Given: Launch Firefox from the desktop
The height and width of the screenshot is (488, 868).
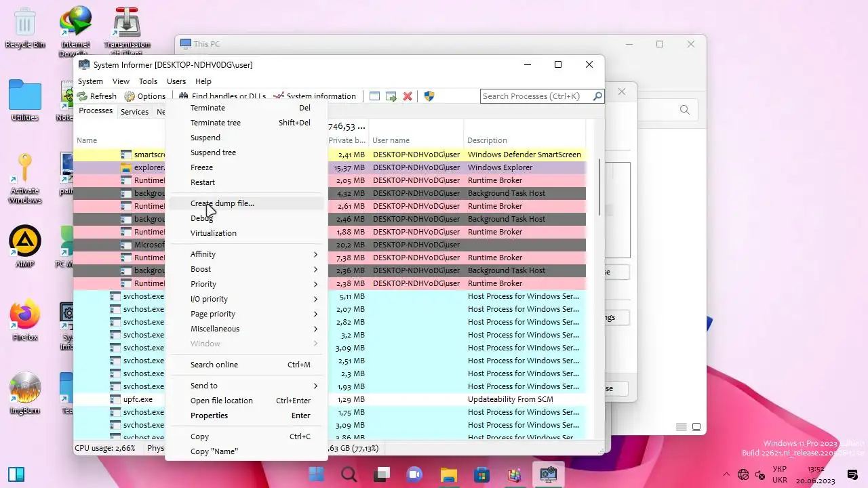Looking at the screenshot, I should click(24, 321).
